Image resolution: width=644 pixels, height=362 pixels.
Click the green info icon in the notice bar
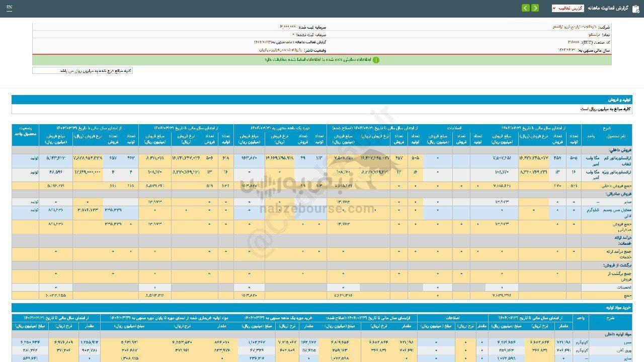[x=376, y=60]
